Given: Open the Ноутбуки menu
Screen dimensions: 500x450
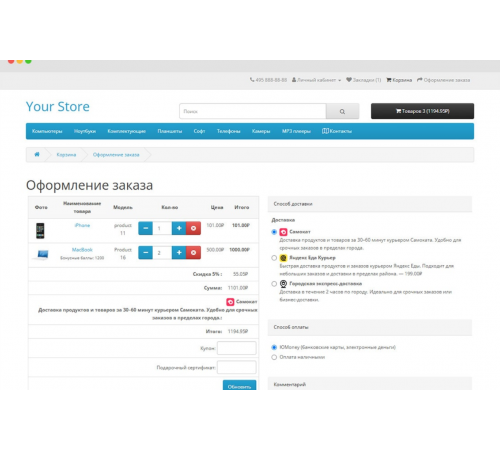Looking at the screenshot, I should [85, 131].
